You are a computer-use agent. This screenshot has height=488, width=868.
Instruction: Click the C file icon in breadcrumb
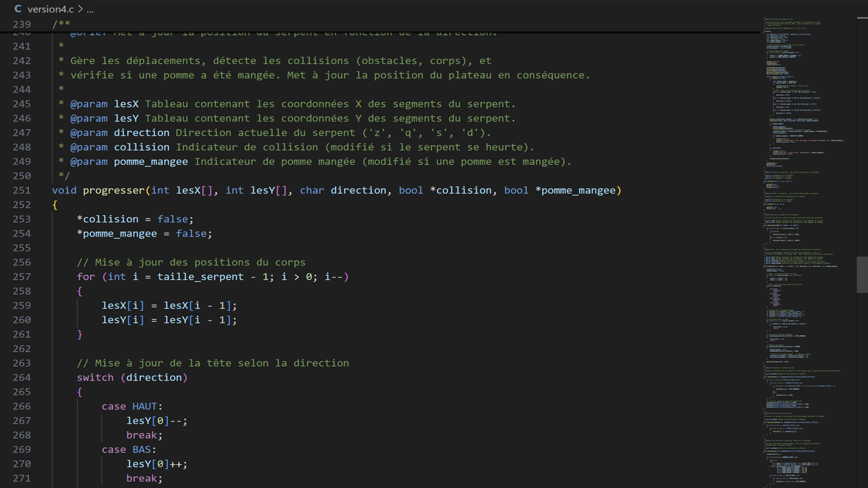(x=18, y=9)
